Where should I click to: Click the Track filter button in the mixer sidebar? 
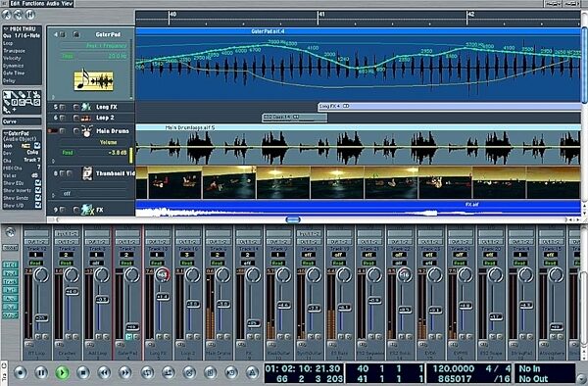pos(10,282)
